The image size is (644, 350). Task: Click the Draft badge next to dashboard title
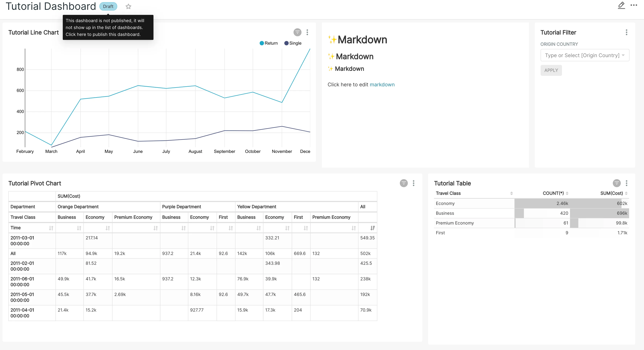108,6
